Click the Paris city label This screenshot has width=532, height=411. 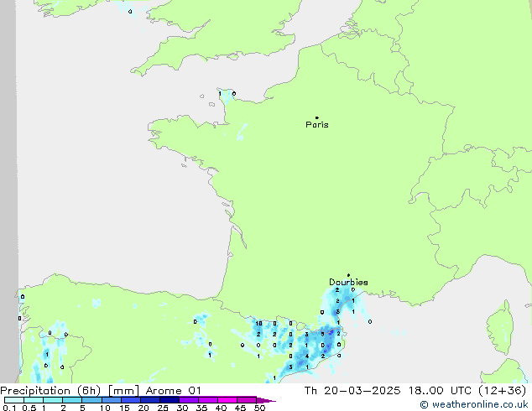pyautogui.click(x=317, y=125)
